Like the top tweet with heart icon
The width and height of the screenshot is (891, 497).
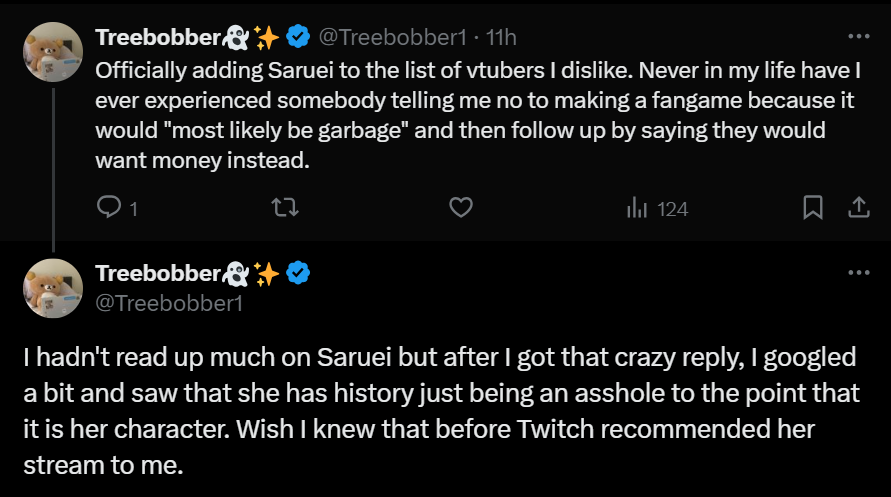pyautogui.click(x=460, y=207)
